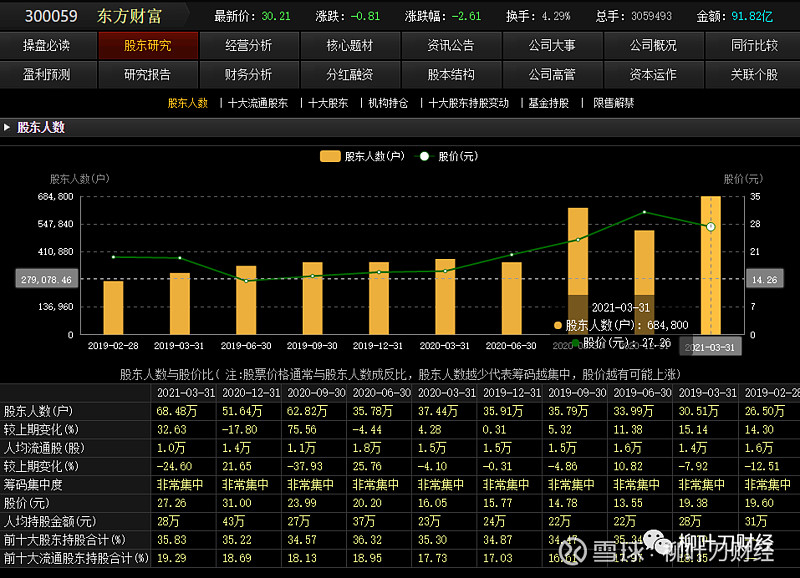Jump to 机构持仓 section
800x578 pixels.
pyautogui.click(x=388, y=103)
